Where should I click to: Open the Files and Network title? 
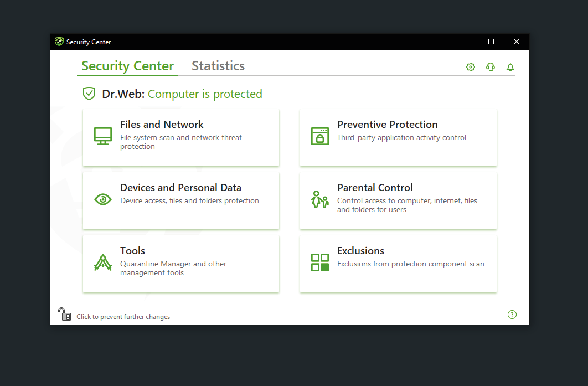(162, 125)
